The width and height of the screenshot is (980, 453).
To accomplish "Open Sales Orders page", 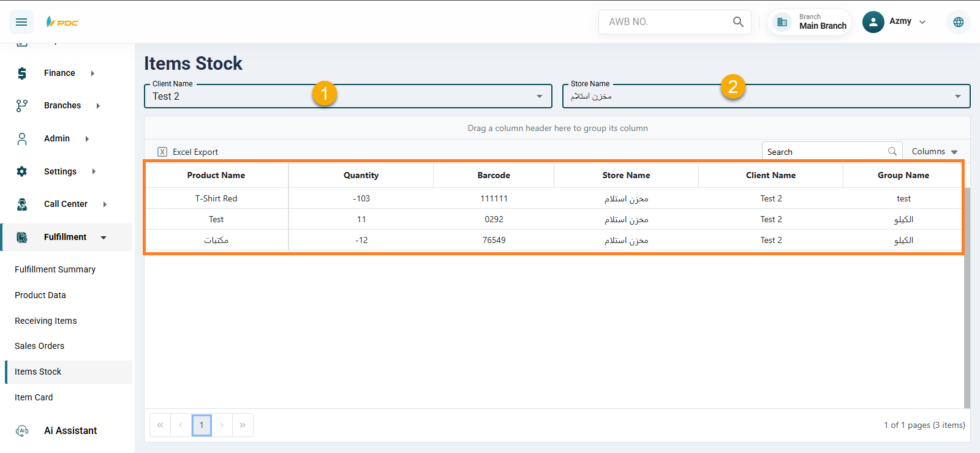I will pyautogui.click(x=39, y=346).
